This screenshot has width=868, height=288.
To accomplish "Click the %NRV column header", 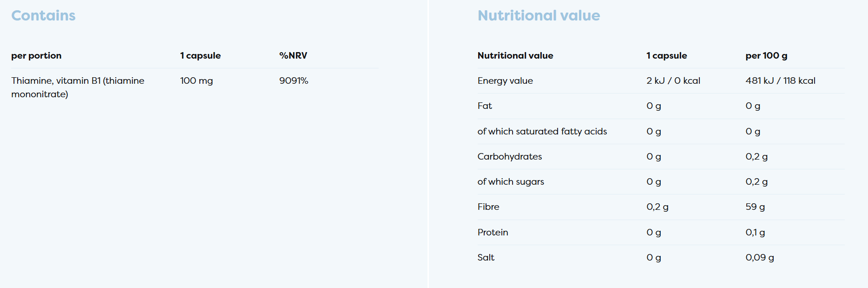I will [x=293, y=55].
